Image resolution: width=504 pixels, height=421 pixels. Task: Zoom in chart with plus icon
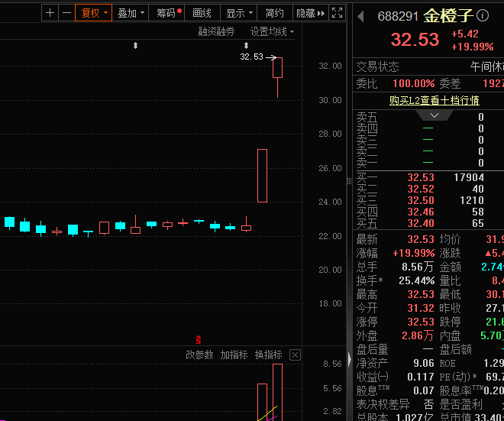[x=50, y=13]
